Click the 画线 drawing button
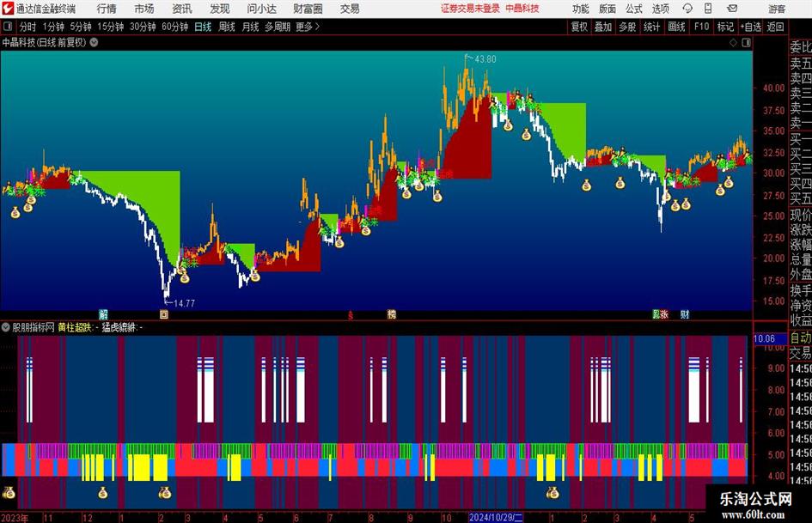 click(x=676, y=27)
